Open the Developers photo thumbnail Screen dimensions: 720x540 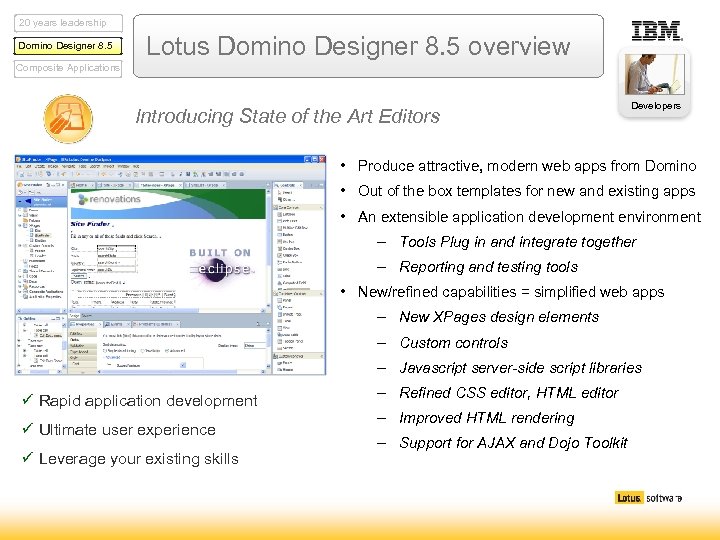coord(654,74)
